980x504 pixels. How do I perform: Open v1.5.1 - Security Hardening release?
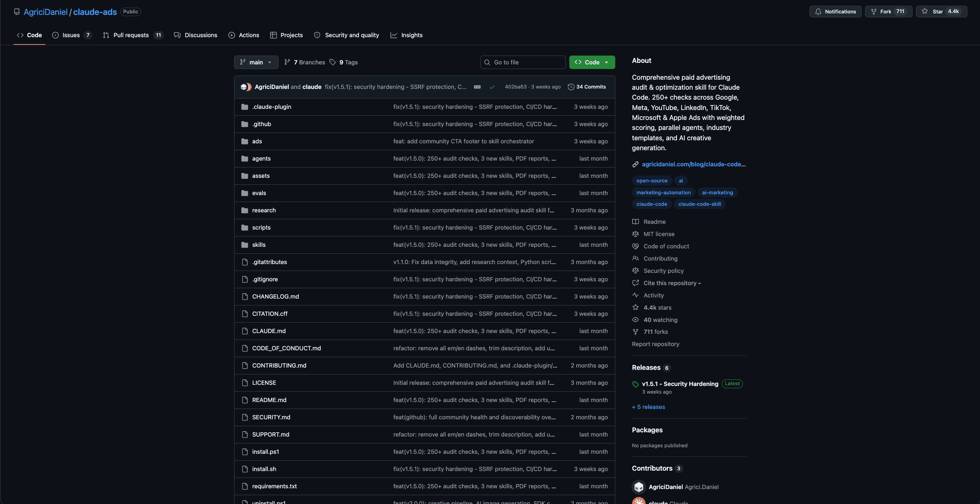point(680,384)
